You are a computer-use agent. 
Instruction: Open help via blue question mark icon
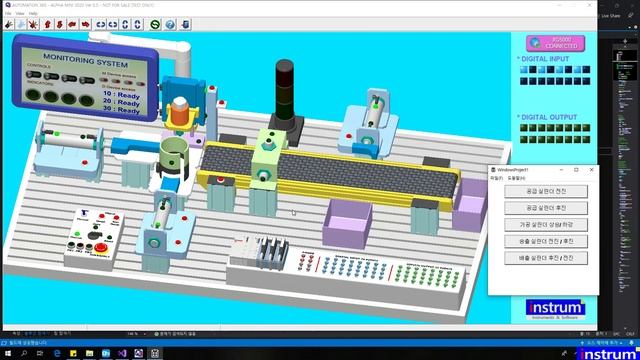pos(170,24)
